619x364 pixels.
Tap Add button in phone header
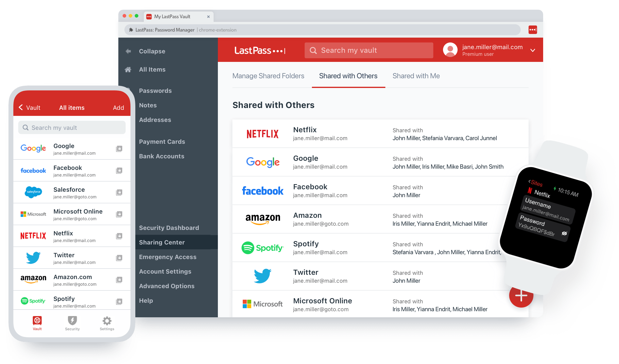[x=118, y=108]
